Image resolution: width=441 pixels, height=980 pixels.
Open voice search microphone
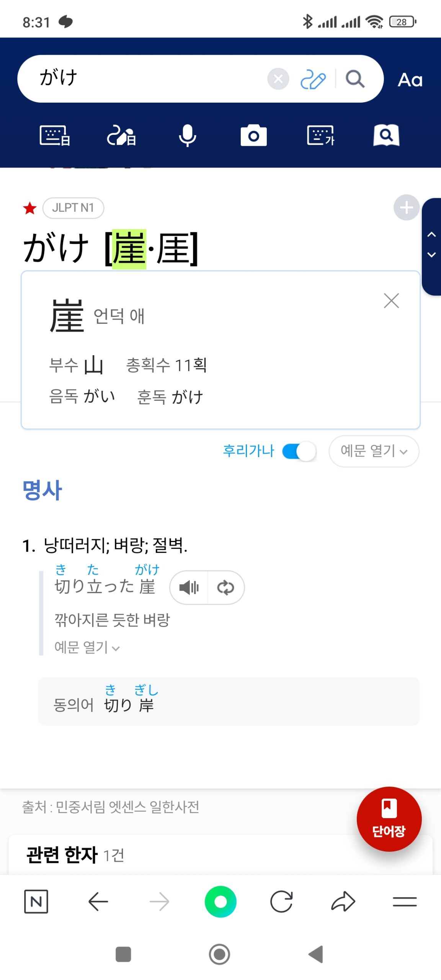click(x=187, y=136)
